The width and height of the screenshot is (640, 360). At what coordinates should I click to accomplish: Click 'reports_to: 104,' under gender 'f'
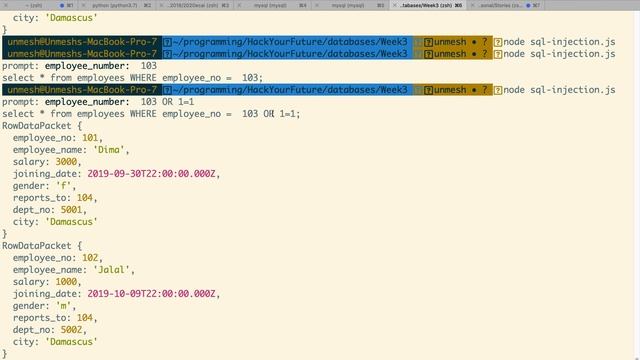pos(55,198)
